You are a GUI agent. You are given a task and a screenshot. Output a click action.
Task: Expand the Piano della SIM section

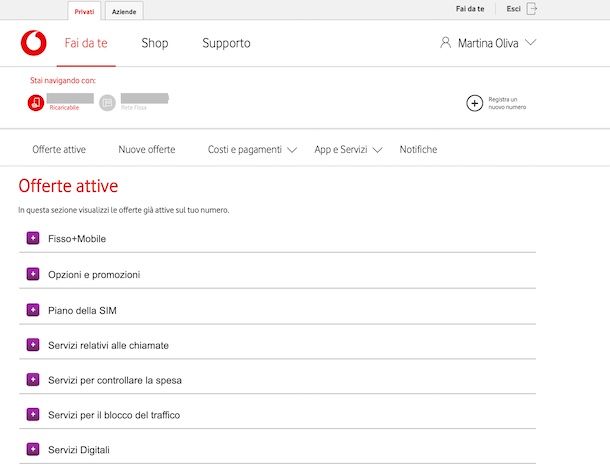33,310
